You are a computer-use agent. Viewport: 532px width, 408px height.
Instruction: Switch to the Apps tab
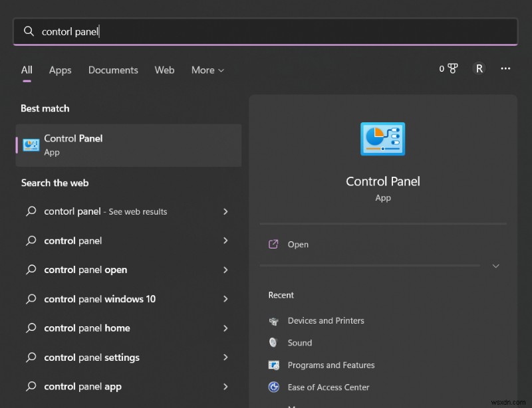coord(60,70)
